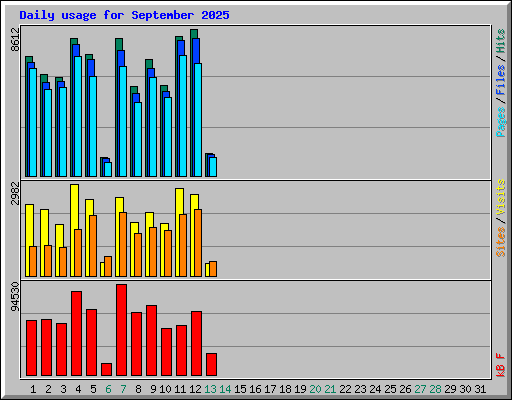Click day 31 on the x-axis

tap(480, 389)
